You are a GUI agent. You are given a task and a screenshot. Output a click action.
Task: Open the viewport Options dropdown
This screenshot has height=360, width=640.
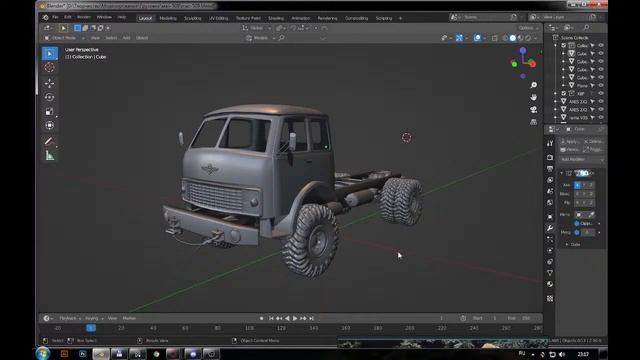529,28
